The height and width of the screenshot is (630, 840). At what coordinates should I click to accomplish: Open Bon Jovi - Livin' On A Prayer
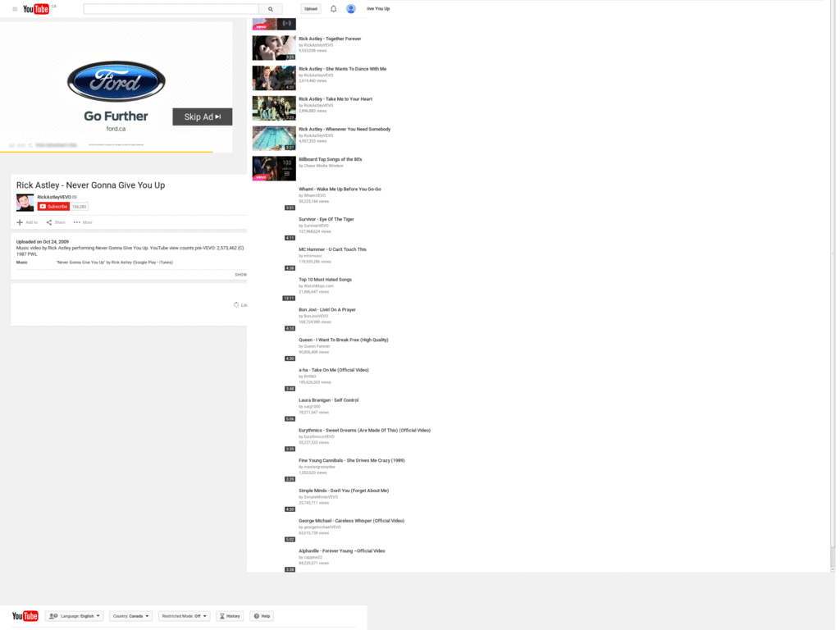tap(326, 310)
